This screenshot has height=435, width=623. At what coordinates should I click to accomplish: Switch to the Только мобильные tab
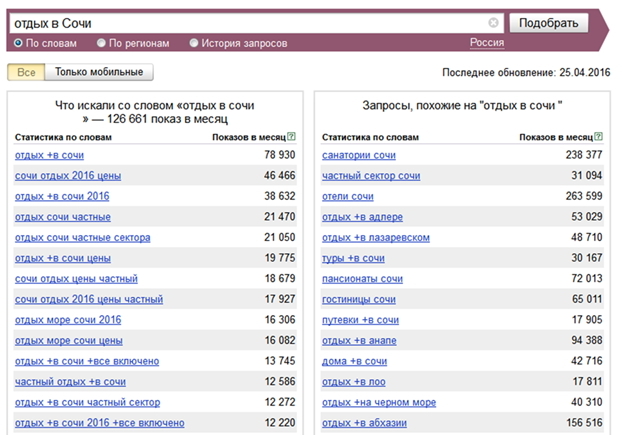pyautogui.click(x=99, y=72)
